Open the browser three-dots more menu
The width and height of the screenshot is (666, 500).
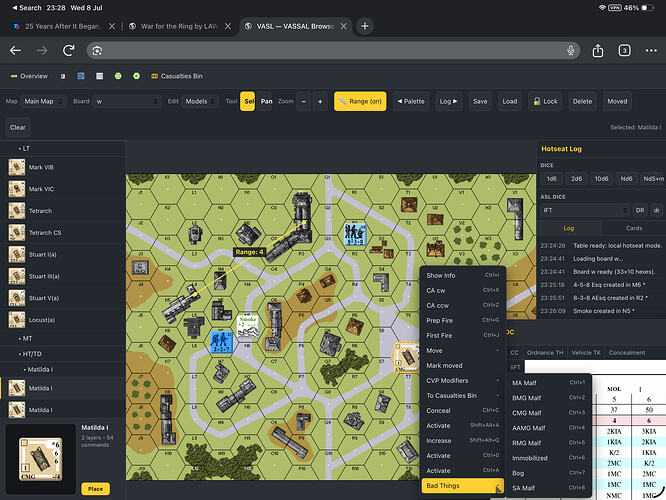651,51
